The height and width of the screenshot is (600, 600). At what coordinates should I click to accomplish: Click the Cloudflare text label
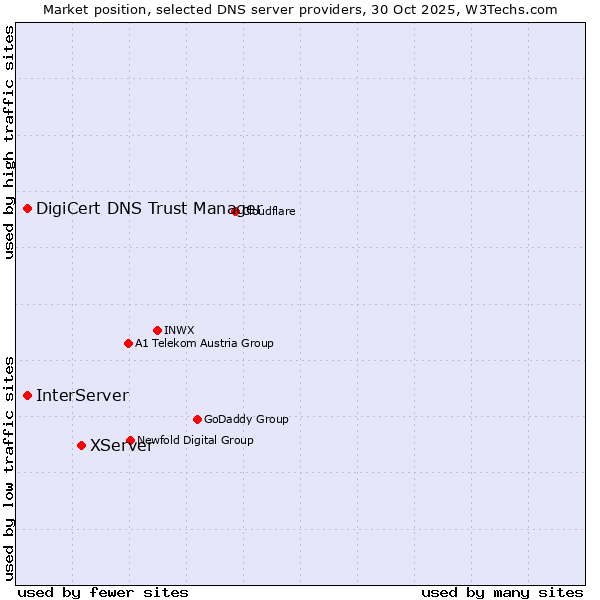pyautogui.click(x=270, y=211)
